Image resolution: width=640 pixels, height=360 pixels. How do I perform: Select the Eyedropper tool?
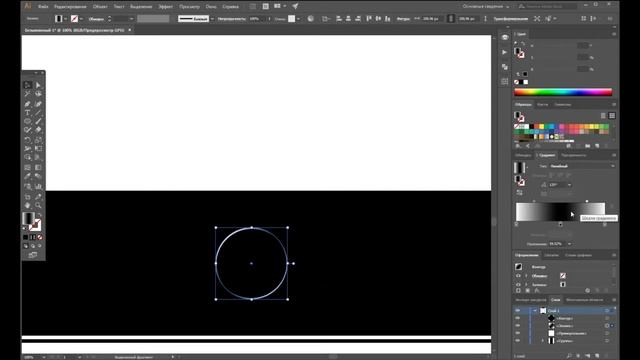(x=27, y=176)
